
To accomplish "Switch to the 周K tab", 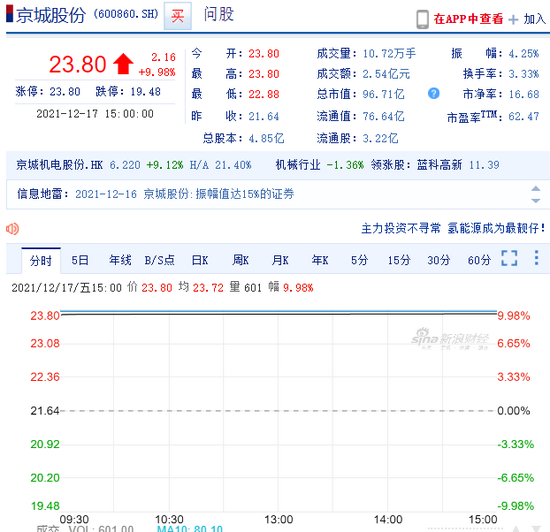I will (240, 260).
